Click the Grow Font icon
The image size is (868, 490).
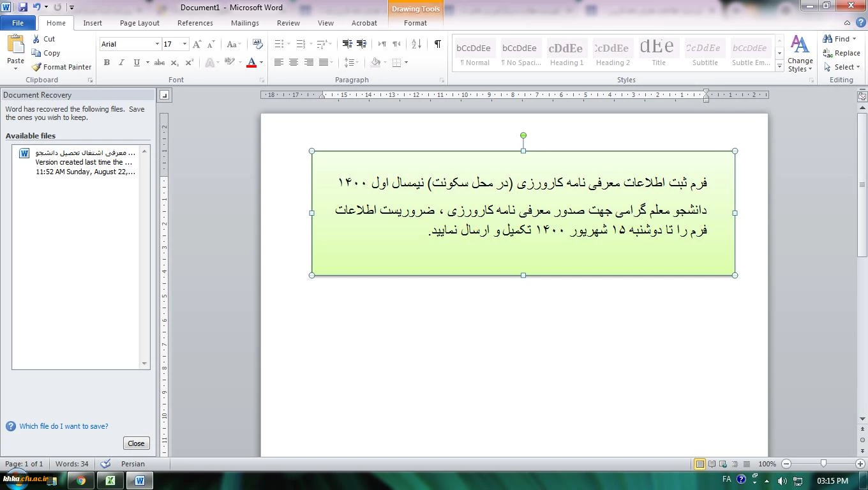pyautogui.click(x=197, y=44)
